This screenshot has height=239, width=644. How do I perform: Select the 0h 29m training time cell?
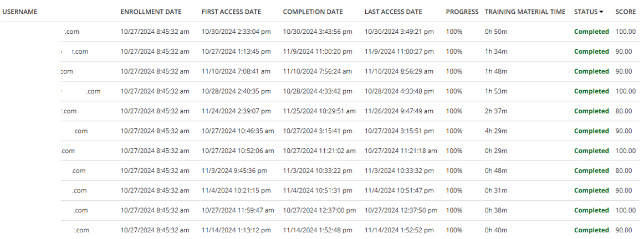click(x=496, y=150)
